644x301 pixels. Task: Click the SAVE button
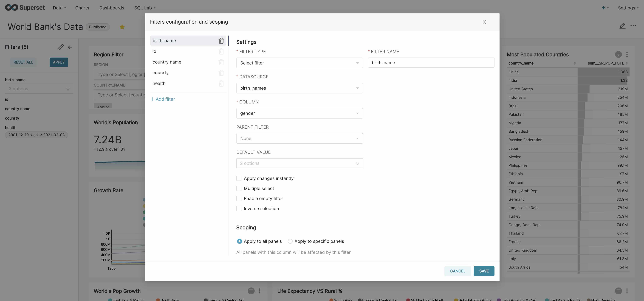484,271
